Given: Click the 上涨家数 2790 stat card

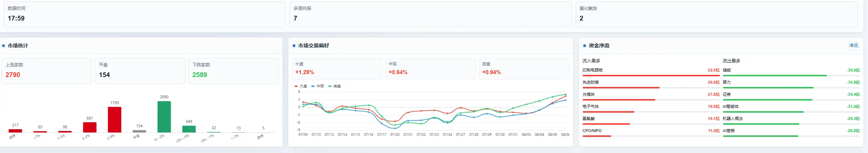Looking at the screenshot, I should click(47, 71).
